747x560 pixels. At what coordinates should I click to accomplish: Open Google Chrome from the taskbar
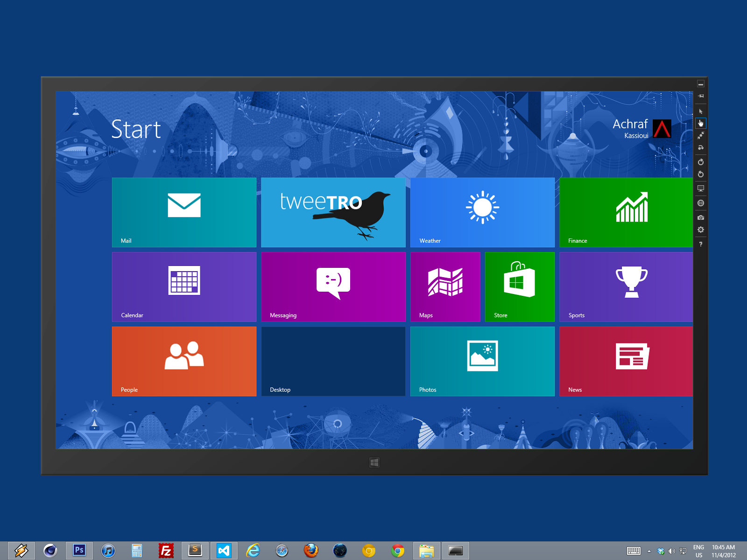coord(397,551)
